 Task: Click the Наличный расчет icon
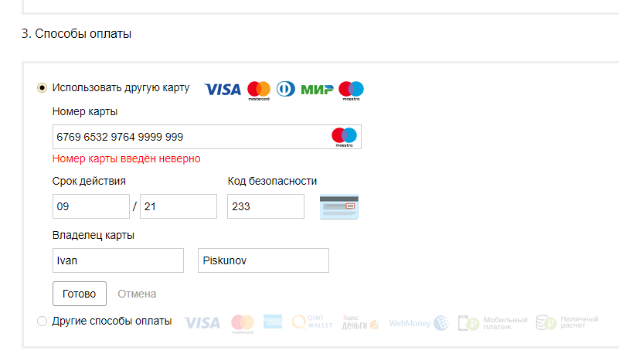(x=567, y=322)
